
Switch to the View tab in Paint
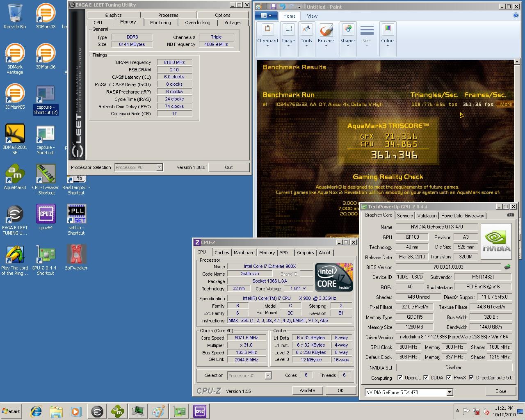[x=312, y=16]
